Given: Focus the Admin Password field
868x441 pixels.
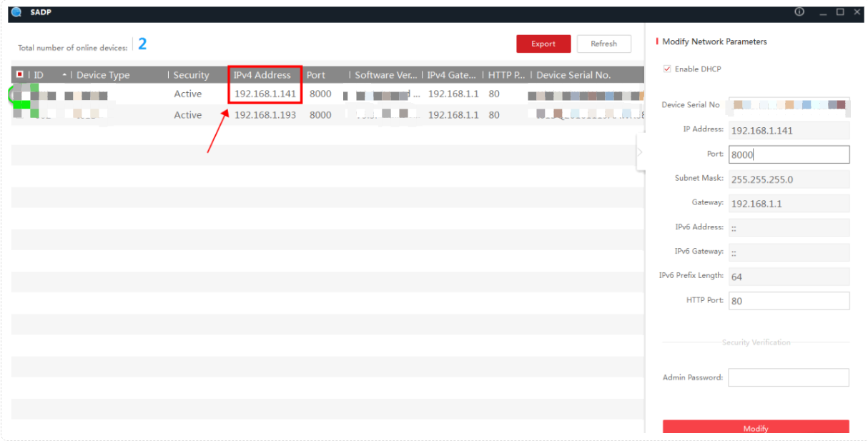Looking at the screenshot, I should 789,377.
